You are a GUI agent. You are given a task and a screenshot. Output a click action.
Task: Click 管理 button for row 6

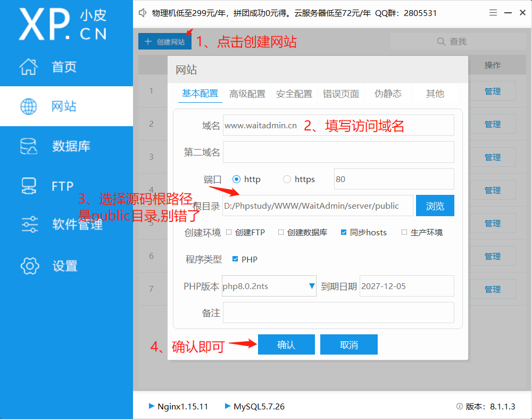pos(493,256)
